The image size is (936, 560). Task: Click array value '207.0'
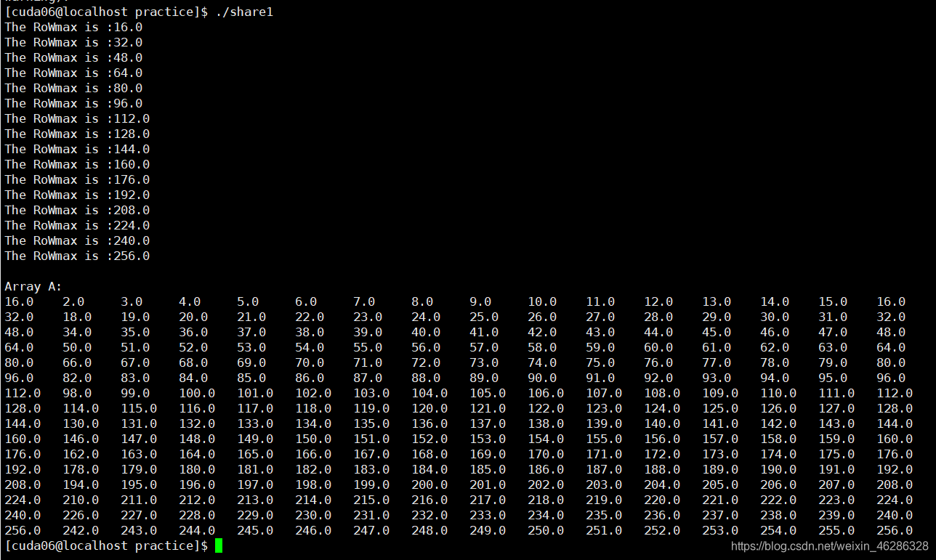tap(836, 485)
